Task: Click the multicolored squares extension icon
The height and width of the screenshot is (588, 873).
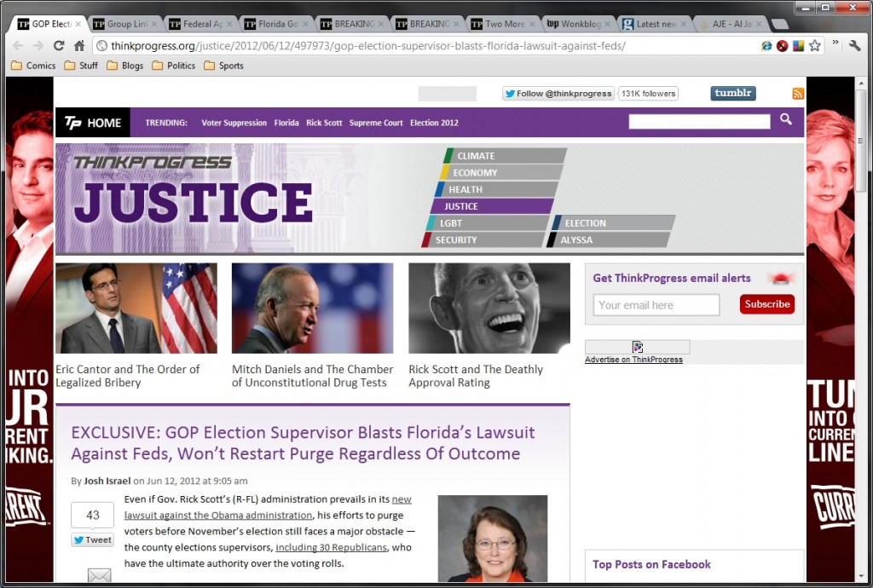Action: click(x=798, y=46)
